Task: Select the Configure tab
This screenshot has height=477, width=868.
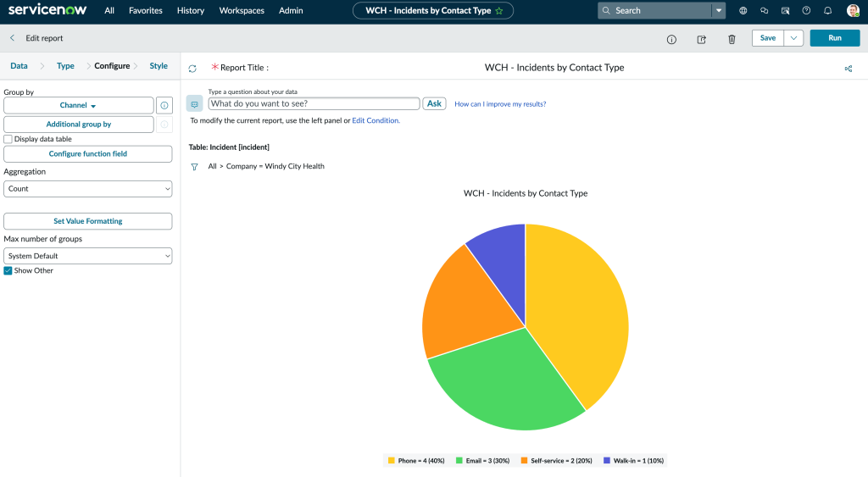Action: 112,66
